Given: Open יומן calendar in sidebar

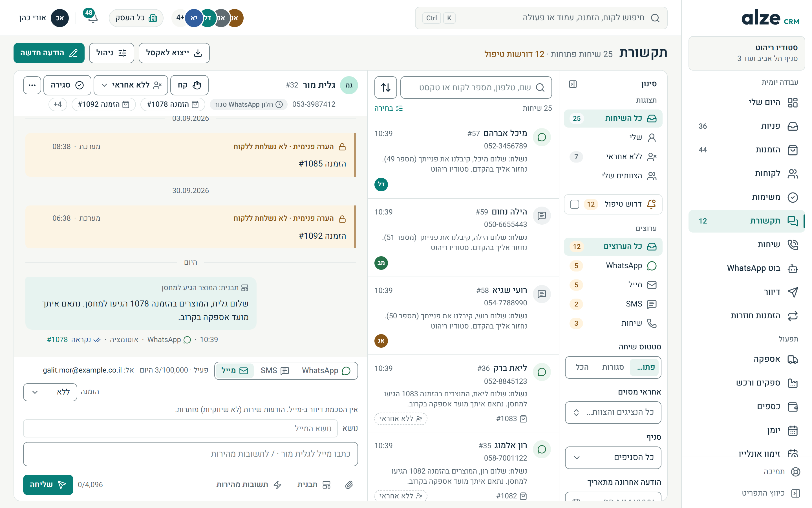Looking at the screenshot, I should click(747, 430).
